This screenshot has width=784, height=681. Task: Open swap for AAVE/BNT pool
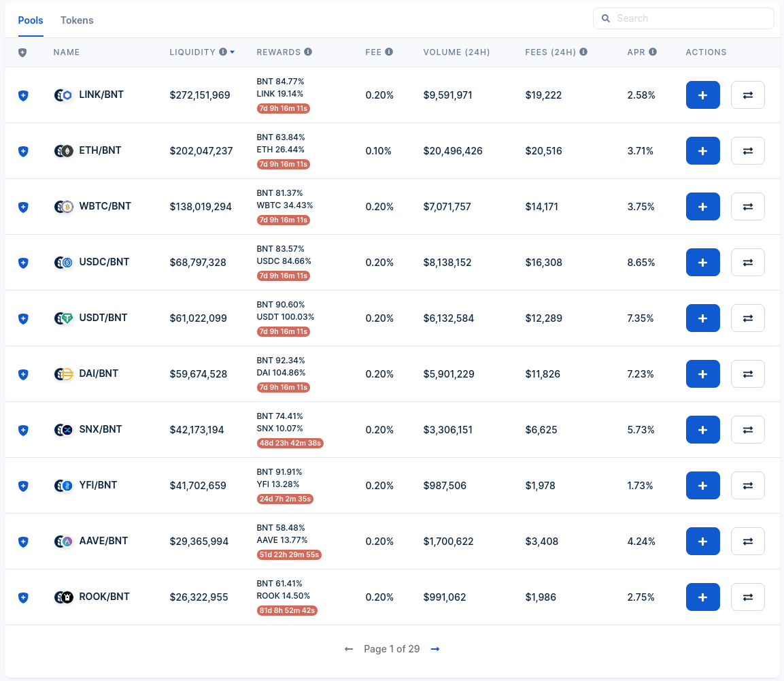[x=747, y=542]
